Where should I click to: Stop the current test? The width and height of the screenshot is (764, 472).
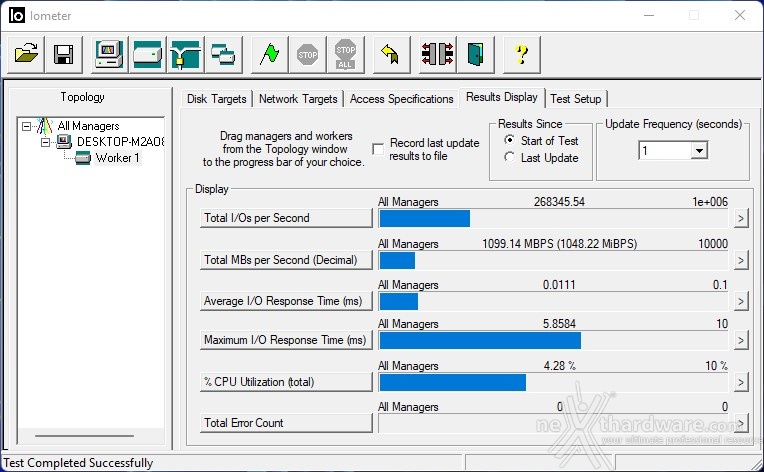pos(307,54)
